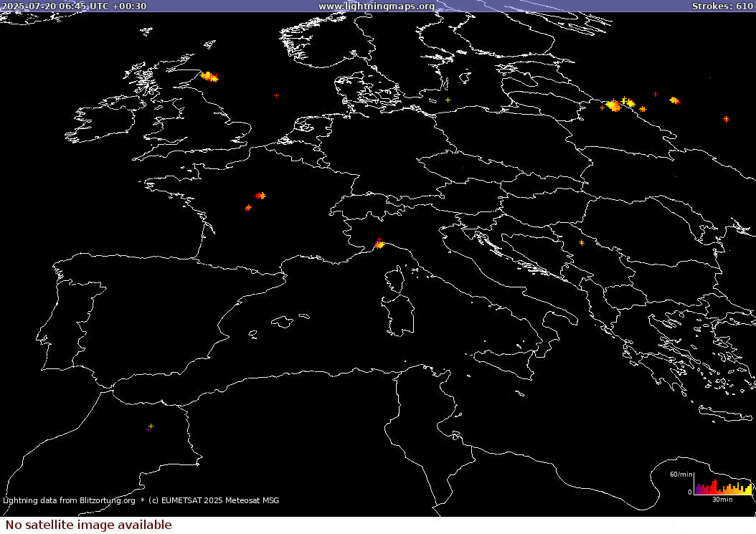Click the yellow stroke marker in the Baltic Sea

[x=448, y=100]
